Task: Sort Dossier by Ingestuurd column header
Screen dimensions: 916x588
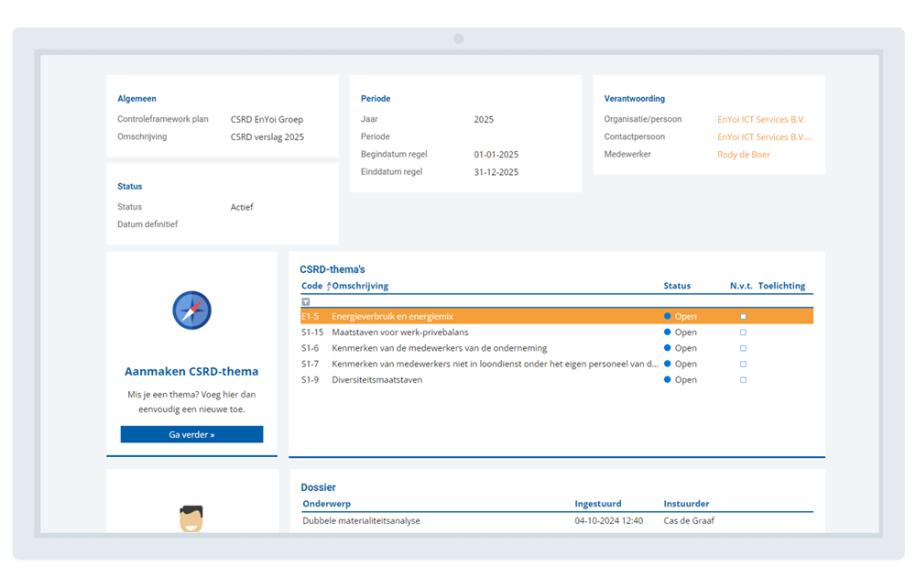Action: click(597, 504)
